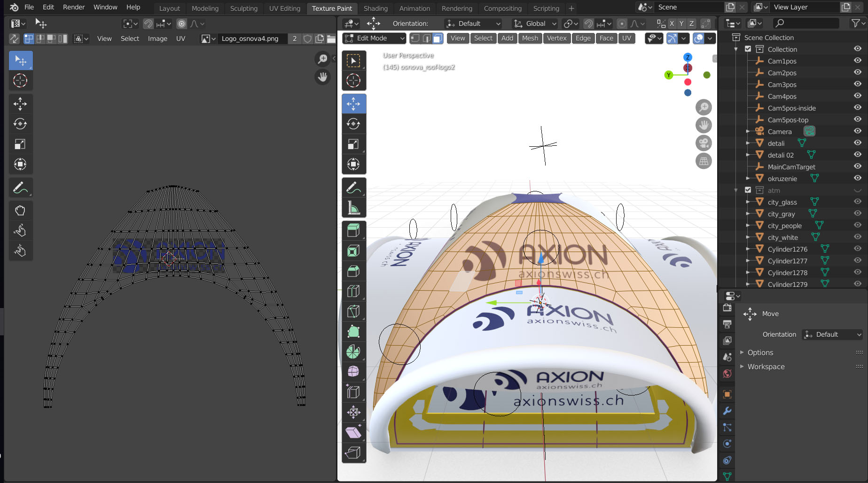Open the Render menu
868x483 pixels.
[74, 7]
